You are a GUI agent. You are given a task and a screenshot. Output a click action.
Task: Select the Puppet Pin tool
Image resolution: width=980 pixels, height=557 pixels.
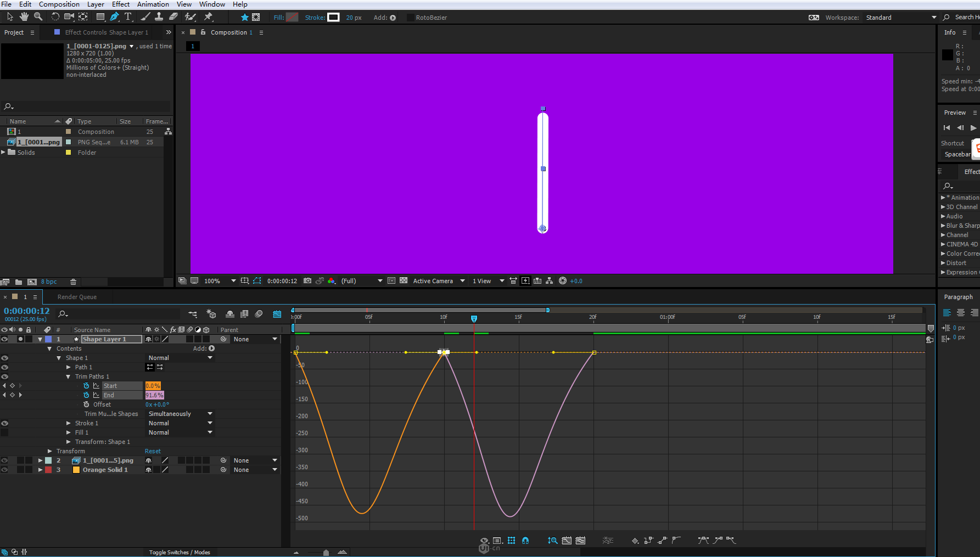coord(208,17)
